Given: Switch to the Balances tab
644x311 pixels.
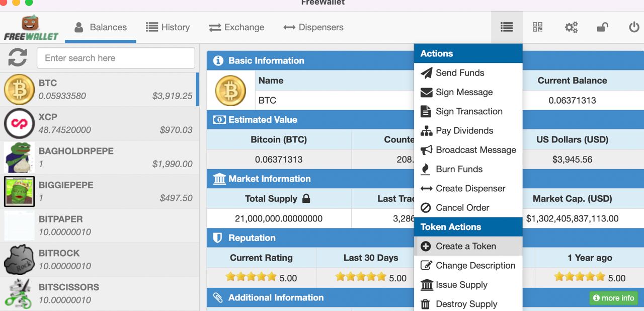Looking at the screenshot, I should [x=101, y=27].
